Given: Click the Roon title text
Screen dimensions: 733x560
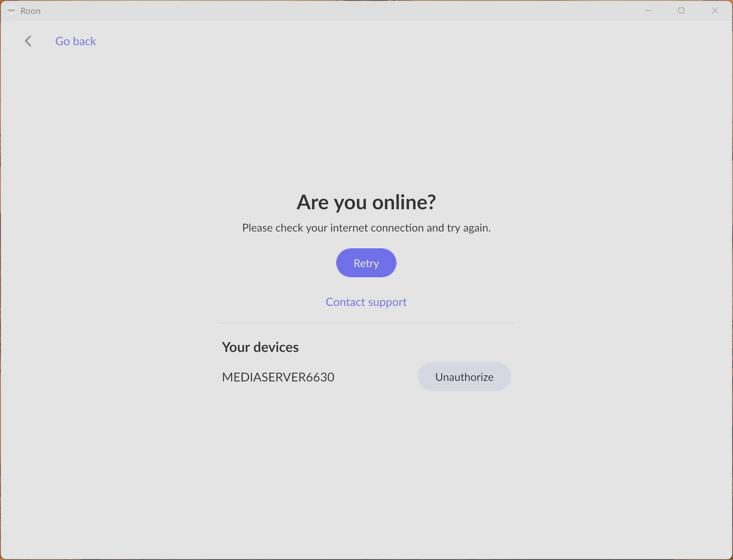Looking at the screenshot, I should pyautogui.click(x=30, y=11).
